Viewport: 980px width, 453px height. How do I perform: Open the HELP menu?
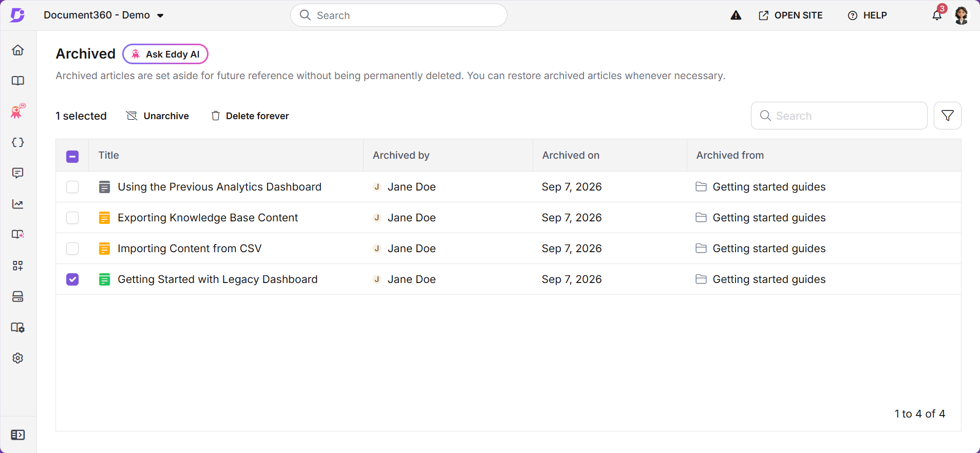click(x=867, y=15)
